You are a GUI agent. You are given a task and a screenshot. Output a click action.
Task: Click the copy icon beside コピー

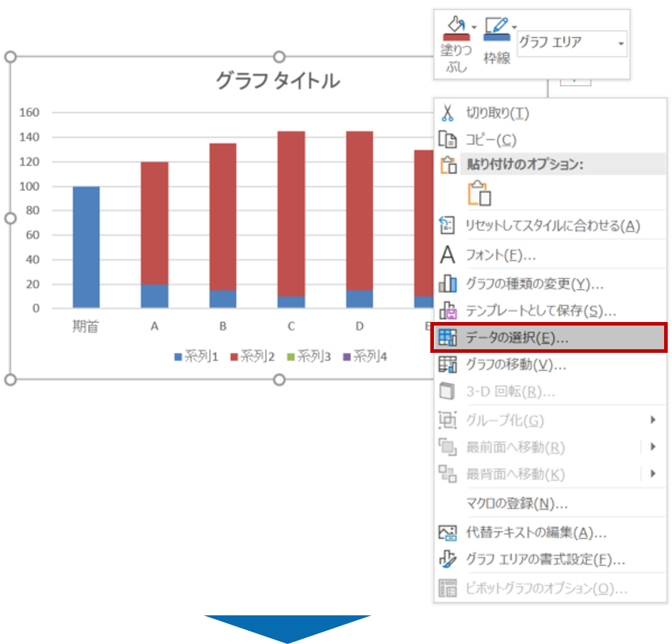pos(448,140)
